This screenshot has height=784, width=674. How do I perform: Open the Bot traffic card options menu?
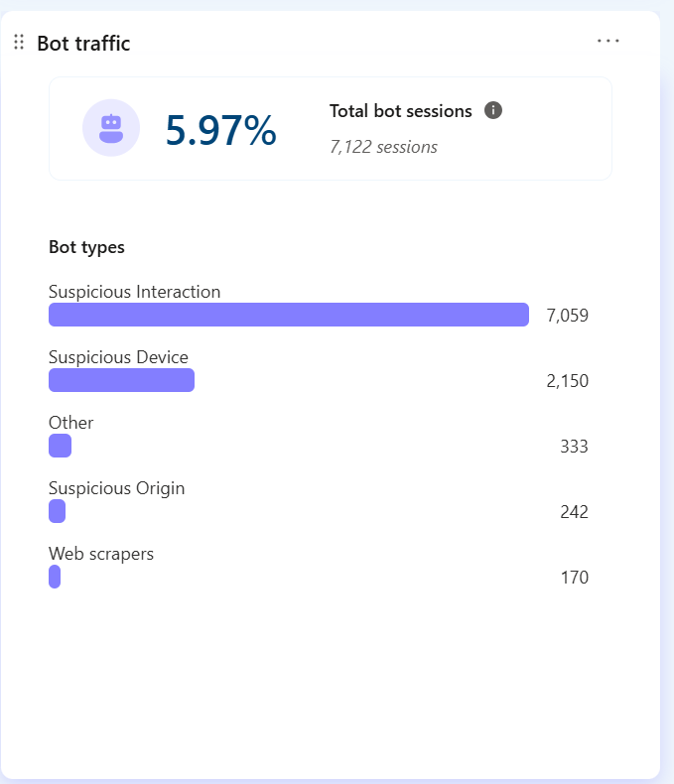pyautogui.click(x=608, y=41)
